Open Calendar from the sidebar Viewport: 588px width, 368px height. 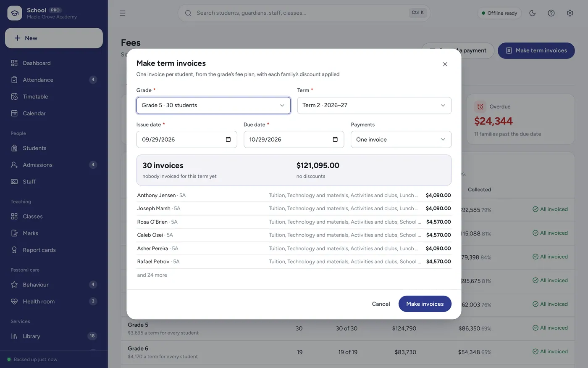point(54,114)
